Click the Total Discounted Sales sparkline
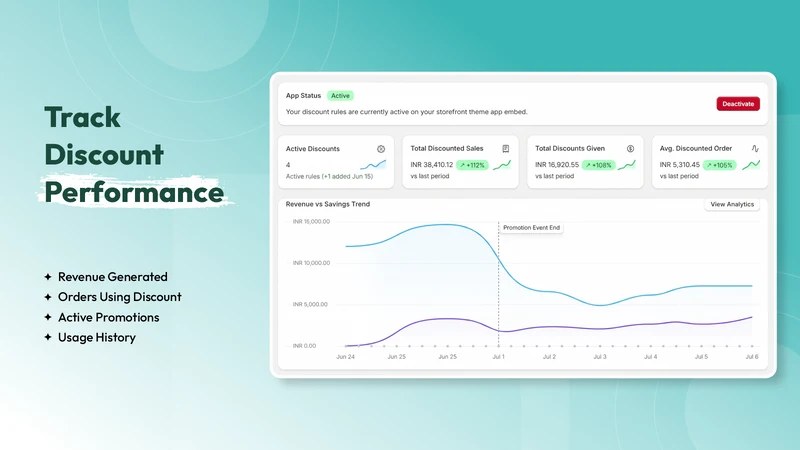 click(502, 165)
